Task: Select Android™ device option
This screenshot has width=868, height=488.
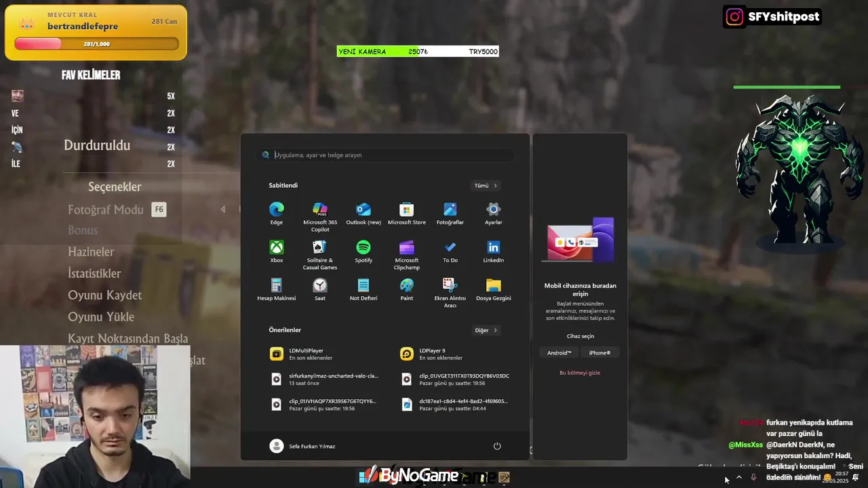Action: pos(559,353)
